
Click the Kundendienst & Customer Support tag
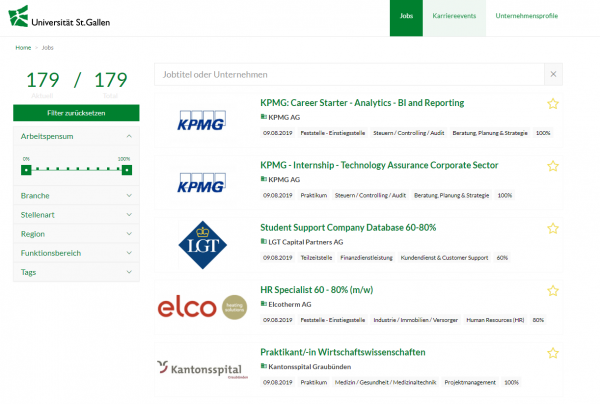coord(444,258)
